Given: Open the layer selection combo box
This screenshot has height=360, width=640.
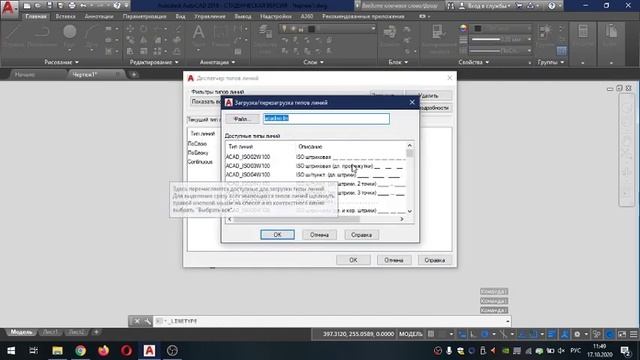Looking at the screenshot, I should pyautogui.click(x=327, y=29).
